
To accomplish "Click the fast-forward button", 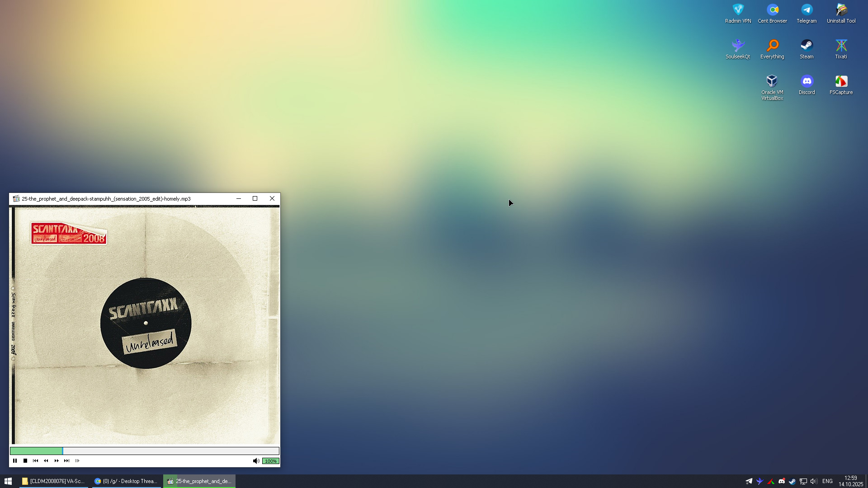I will point(57,461).
